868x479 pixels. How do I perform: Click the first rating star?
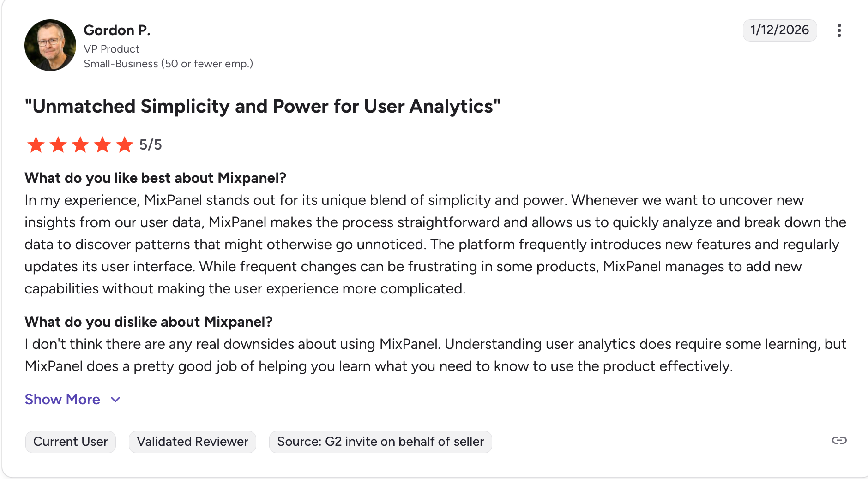(36, 145)
